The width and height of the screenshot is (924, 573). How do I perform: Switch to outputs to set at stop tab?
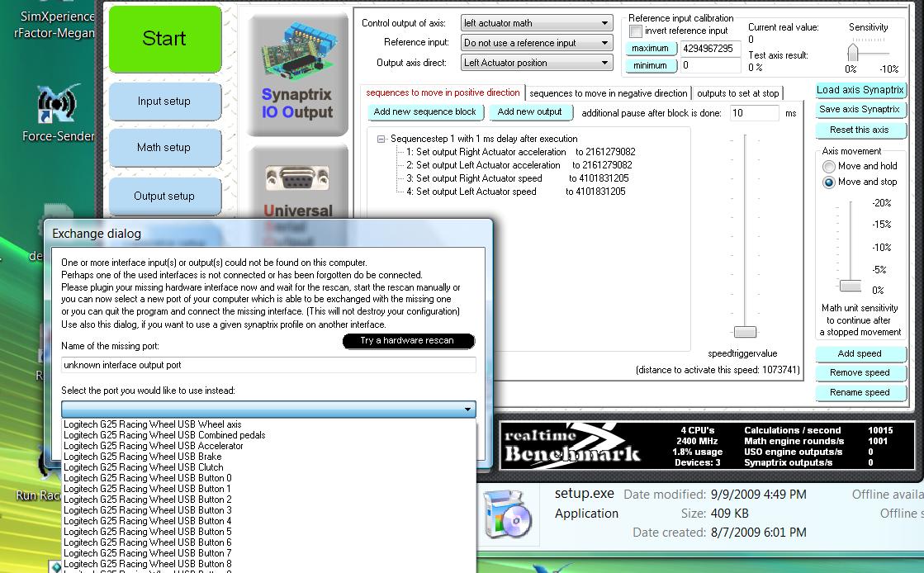point(737,93)
